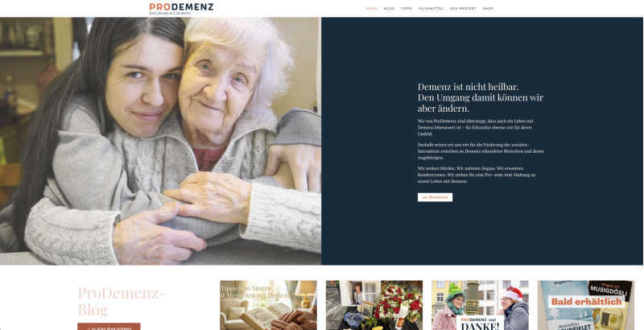Click the 'Wir senken Hürden' paragraph
644x330 pixels.
pos(477,175)
